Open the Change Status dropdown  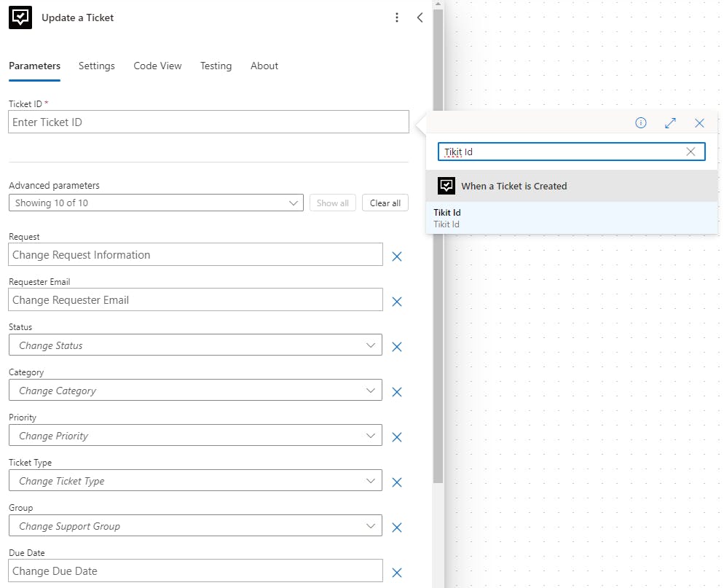tap(195, 345)
